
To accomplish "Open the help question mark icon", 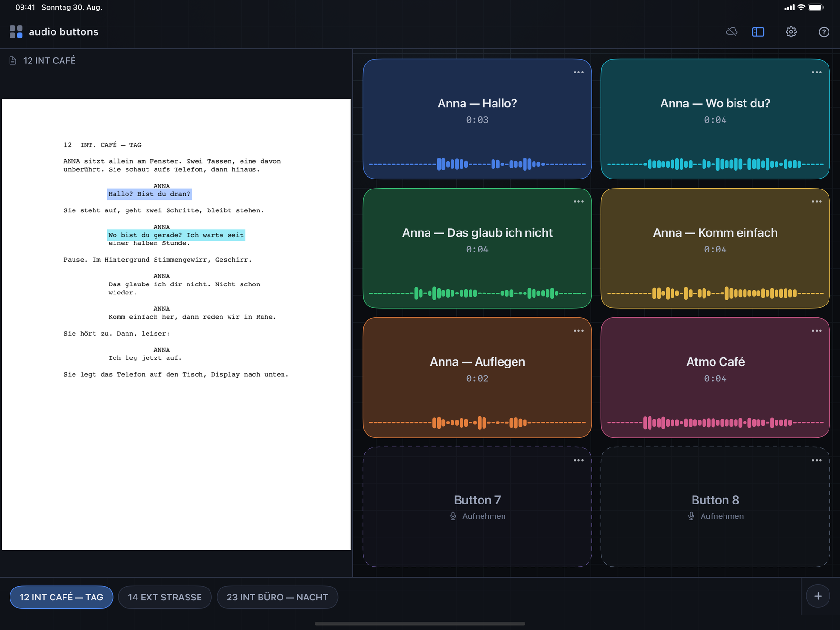I will (824, 32).
